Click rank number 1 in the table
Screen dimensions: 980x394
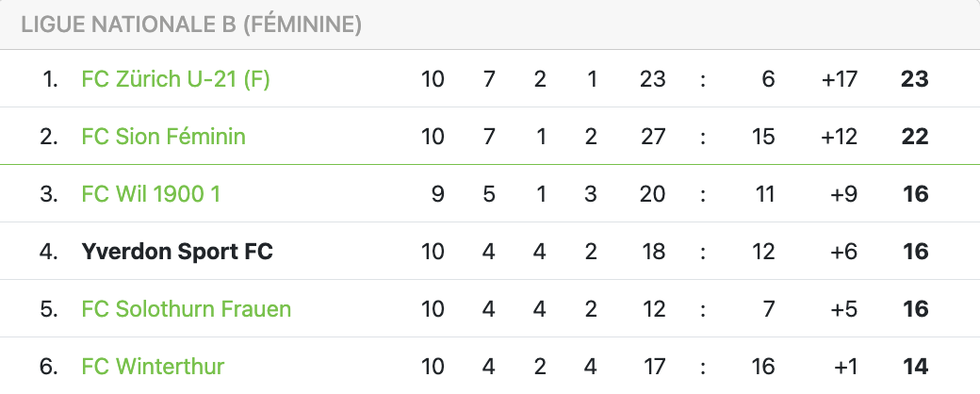point(50,79)
